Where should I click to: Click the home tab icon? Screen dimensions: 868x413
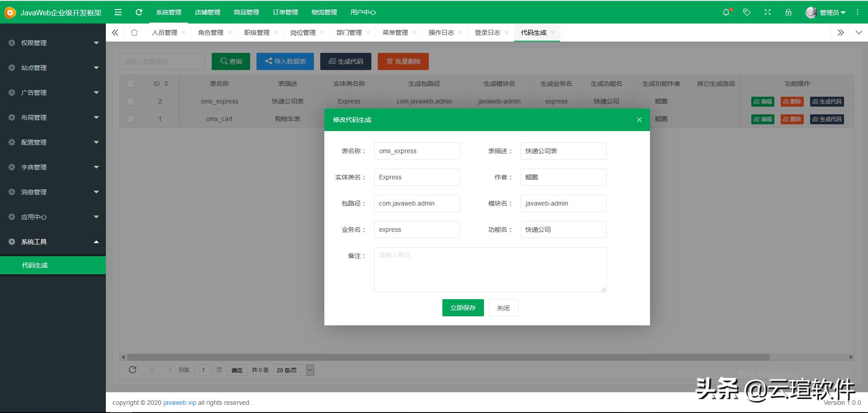[134, 32]
